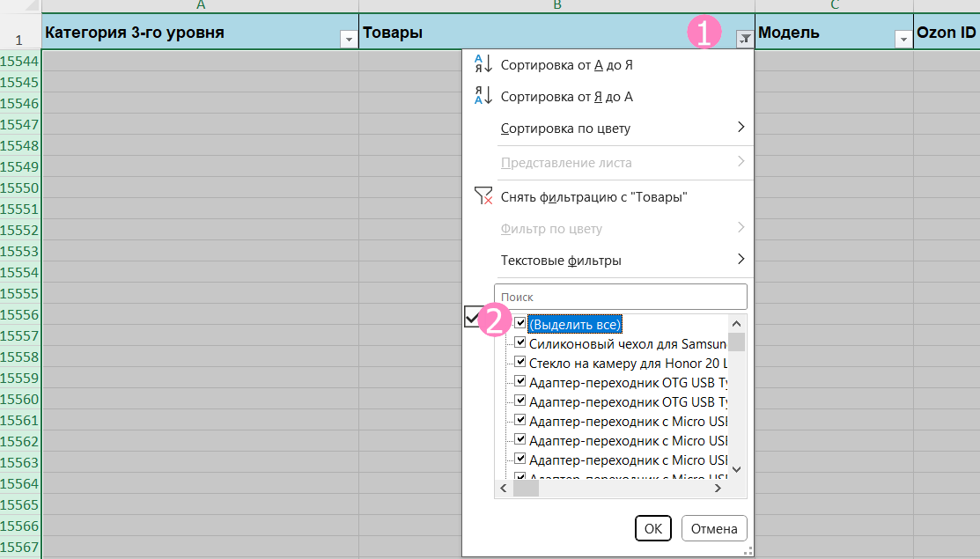Click the vertical scrollbar thumb in the filter list
The image size is (980, 559).
point(737,342)
